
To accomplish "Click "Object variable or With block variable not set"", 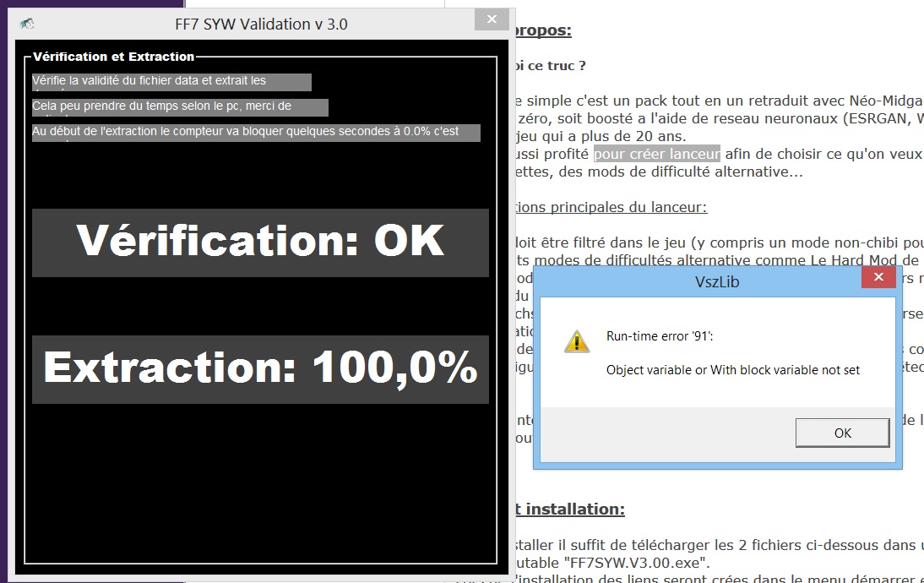I will coord(733,369).
